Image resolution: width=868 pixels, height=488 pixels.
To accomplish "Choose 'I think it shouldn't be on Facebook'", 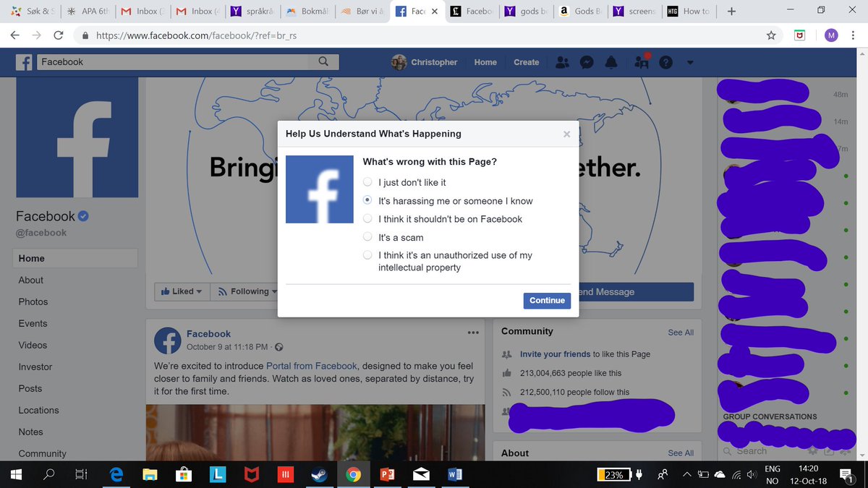I will [368, 218].
